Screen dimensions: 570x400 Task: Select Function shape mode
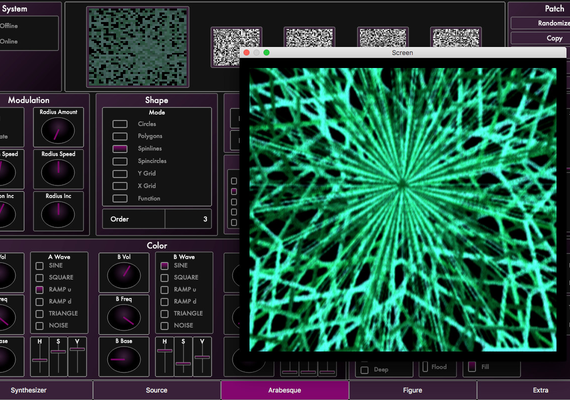120,199
